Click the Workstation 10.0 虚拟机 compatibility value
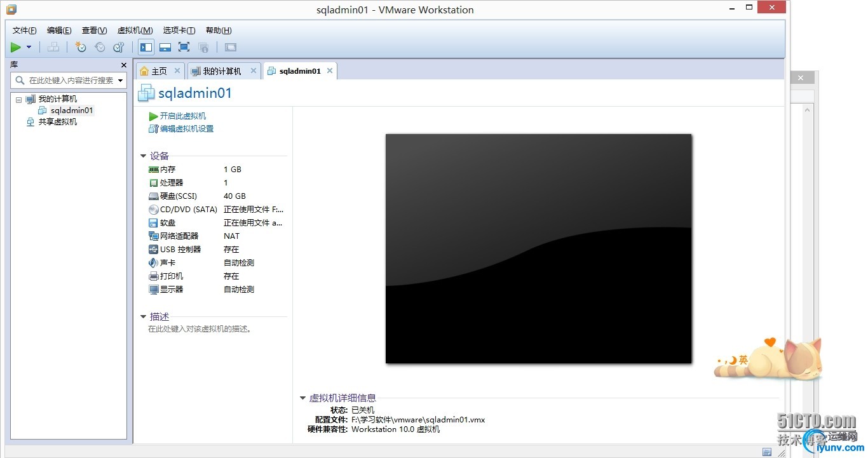Image resolution: width=868 pixels, height=458 pixels. [x=395, y=429]
